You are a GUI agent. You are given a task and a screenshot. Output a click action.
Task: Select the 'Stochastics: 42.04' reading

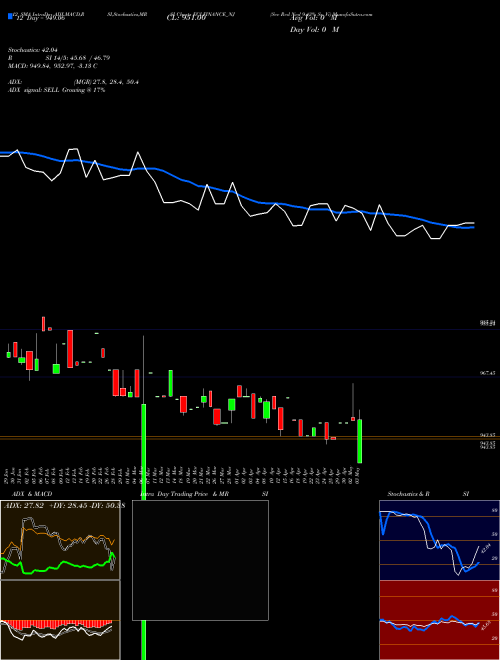click(32, 50)
